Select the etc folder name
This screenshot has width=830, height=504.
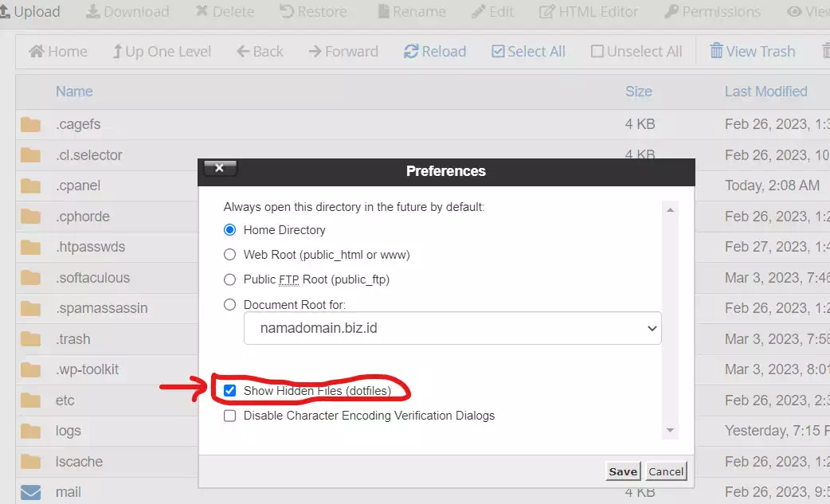(65, 400)
